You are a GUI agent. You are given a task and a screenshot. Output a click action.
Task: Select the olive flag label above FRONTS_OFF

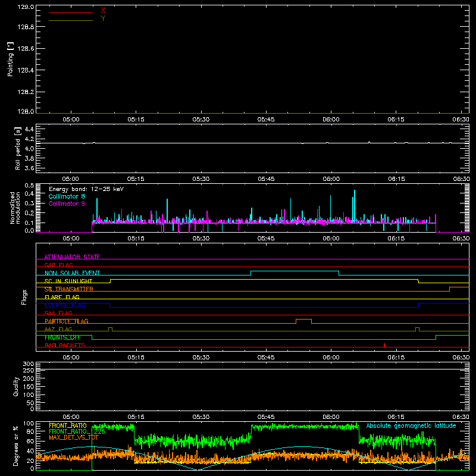[x=58, y=329]
